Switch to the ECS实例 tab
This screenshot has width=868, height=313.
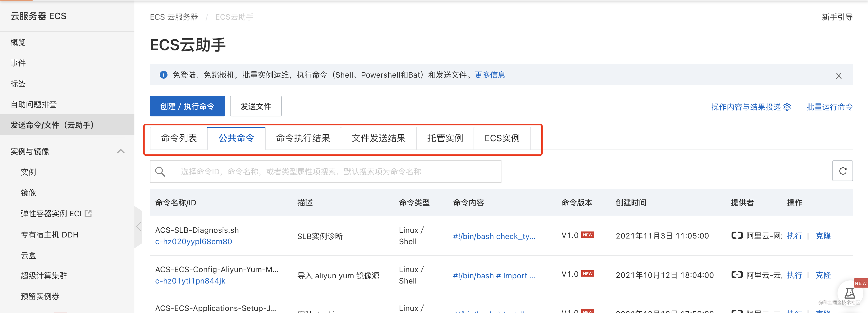tap(502, 138)
